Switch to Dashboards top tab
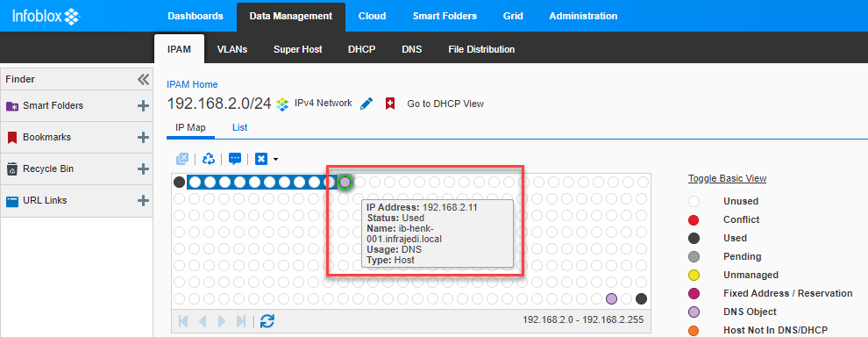This screenshot has height=337, width=868. point(196,16)
